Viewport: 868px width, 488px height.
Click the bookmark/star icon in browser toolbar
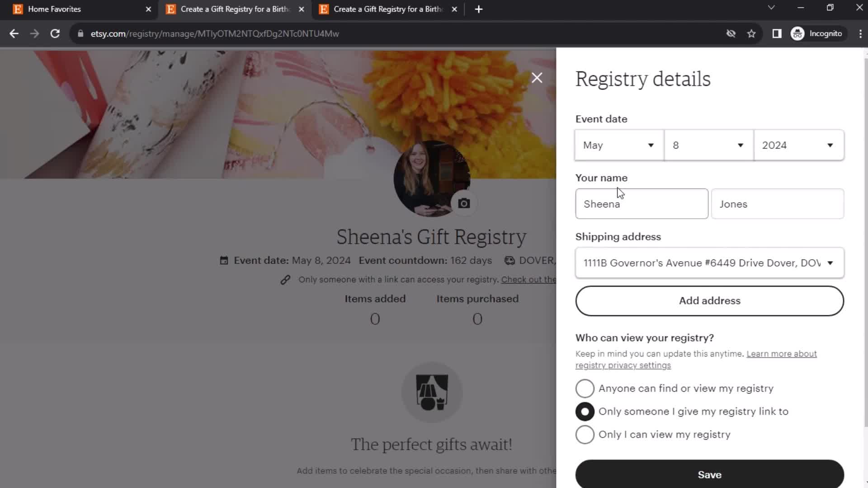[752, 33]
